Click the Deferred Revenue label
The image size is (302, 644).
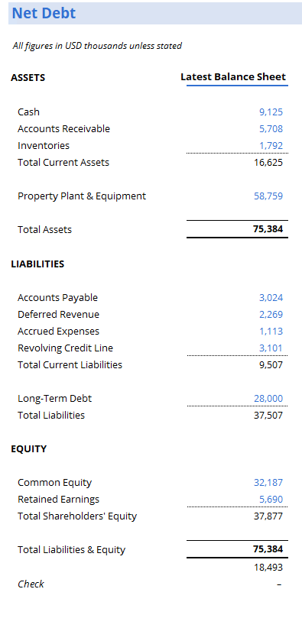(x=58, y=315)
